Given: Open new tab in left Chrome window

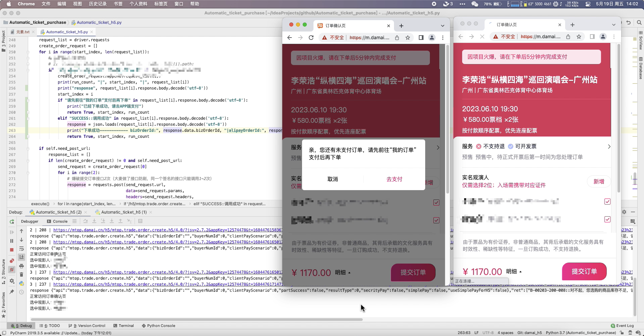Looking at the screenshot, I should 401,26.
